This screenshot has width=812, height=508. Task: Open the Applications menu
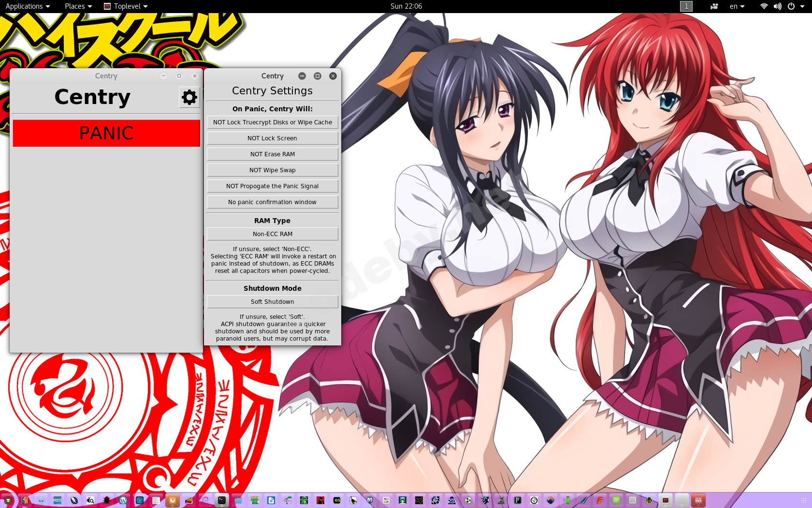click(27, 6)
